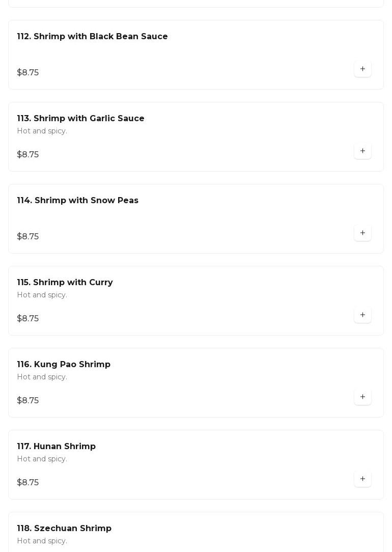Open the 112. Shrimp with Black Bean Sauce title
392x552 pixels.
(x=92, y=37)
